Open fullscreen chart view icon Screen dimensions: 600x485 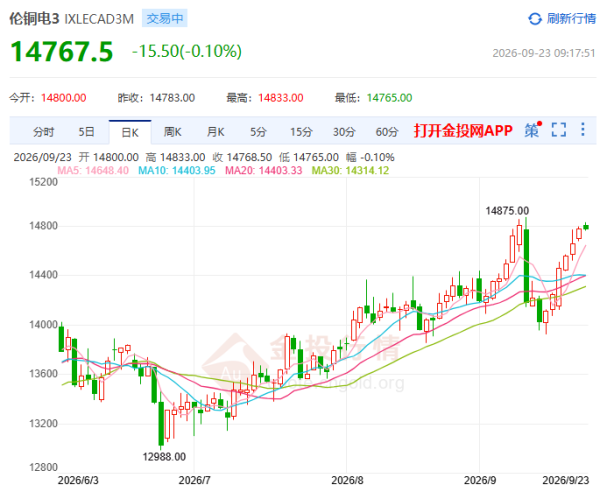click(559, 130)
